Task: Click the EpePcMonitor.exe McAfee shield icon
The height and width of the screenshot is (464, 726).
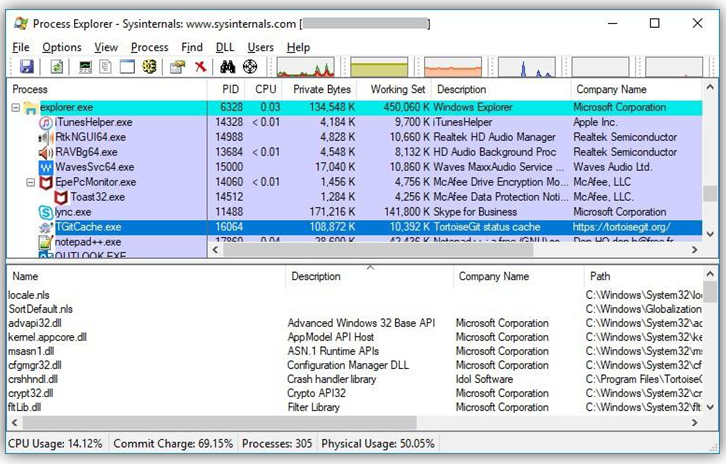Action: [46, 182]
